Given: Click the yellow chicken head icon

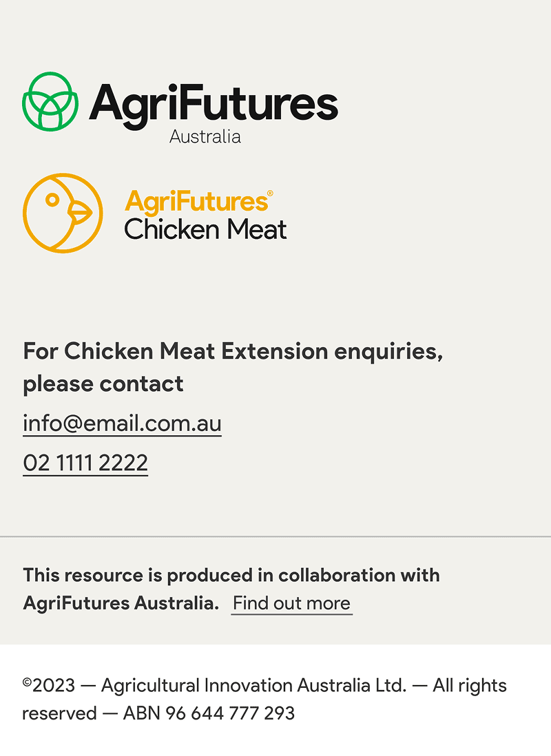Looking at the screenshot, I should [63, 213].
